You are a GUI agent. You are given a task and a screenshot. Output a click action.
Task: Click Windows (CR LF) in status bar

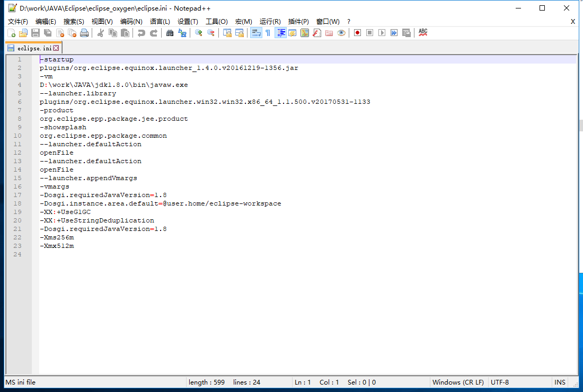[458, 382]
